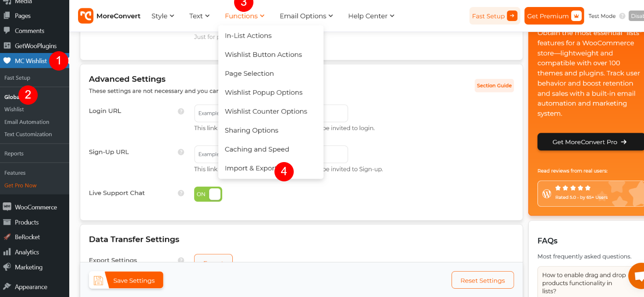Go to Email Automation submenu
This screenshot has height=297, width=644.
[27, 122]
